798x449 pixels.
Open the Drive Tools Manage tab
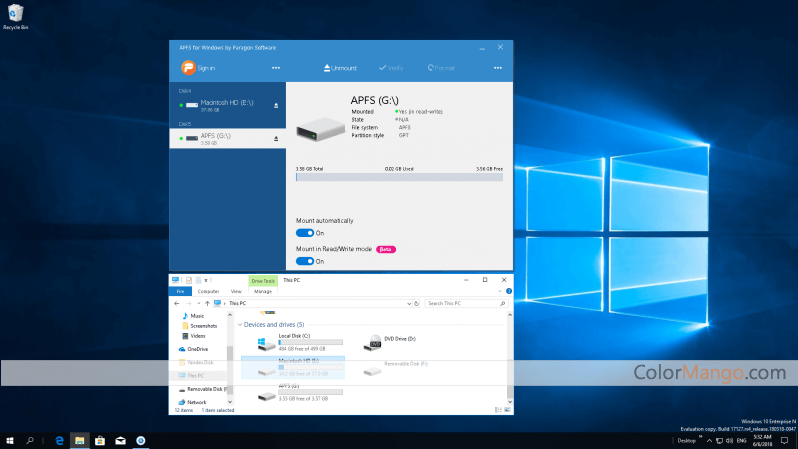pos(263,291)
